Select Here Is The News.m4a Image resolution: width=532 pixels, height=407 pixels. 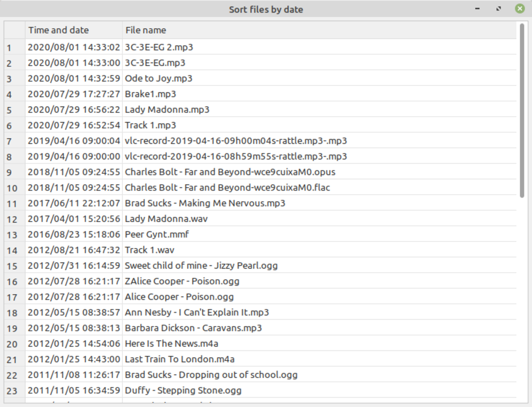click(x=171, y=343)
